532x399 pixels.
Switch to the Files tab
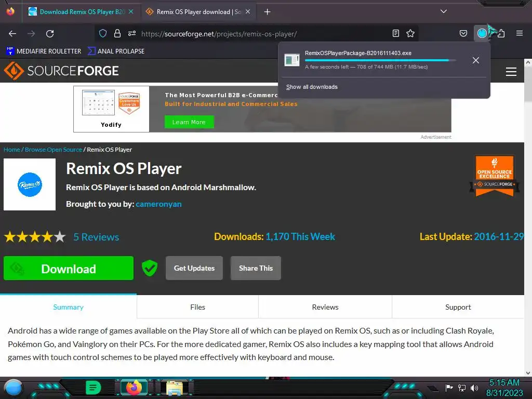pyautogui.click(x=198, y=307)
